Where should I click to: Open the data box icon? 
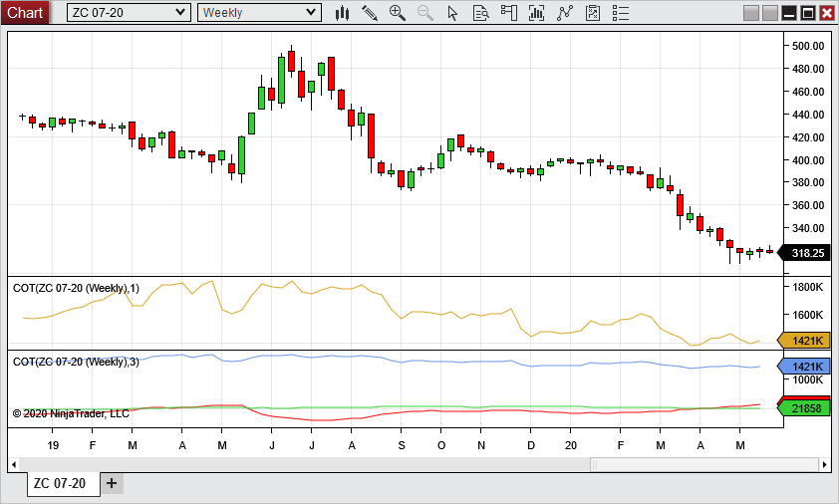coord(480,13)
